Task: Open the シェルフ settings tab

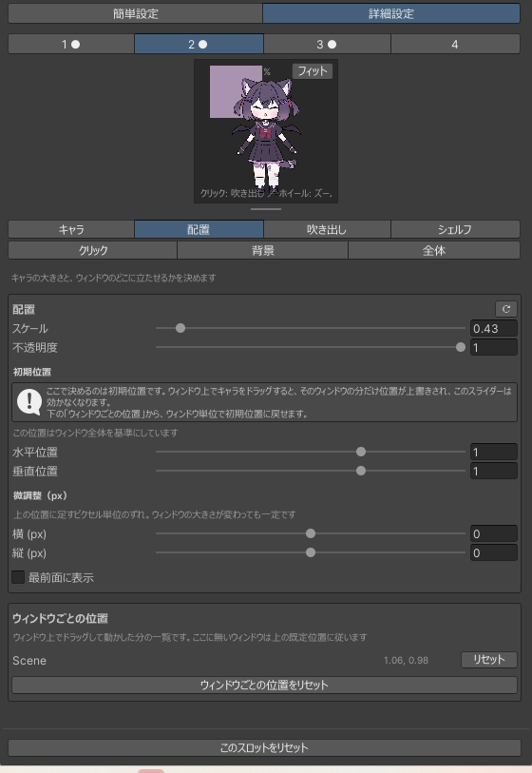Action: (x=455, y=230)
